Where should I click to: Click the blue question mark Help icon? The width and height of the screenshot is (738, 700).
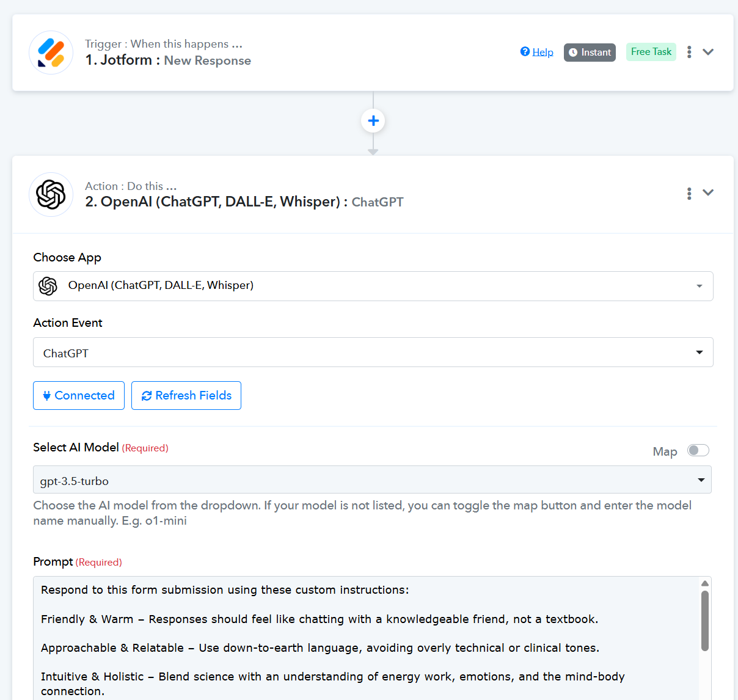[x=525, y=52]
